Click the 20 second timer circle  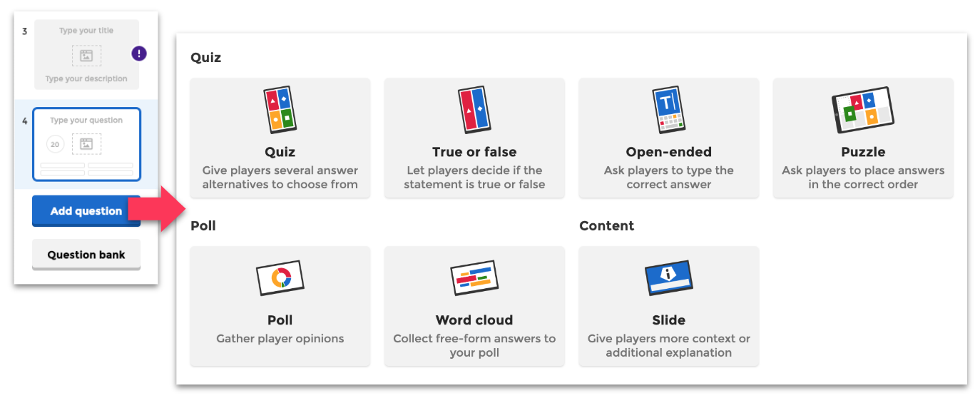coord(55,144)
